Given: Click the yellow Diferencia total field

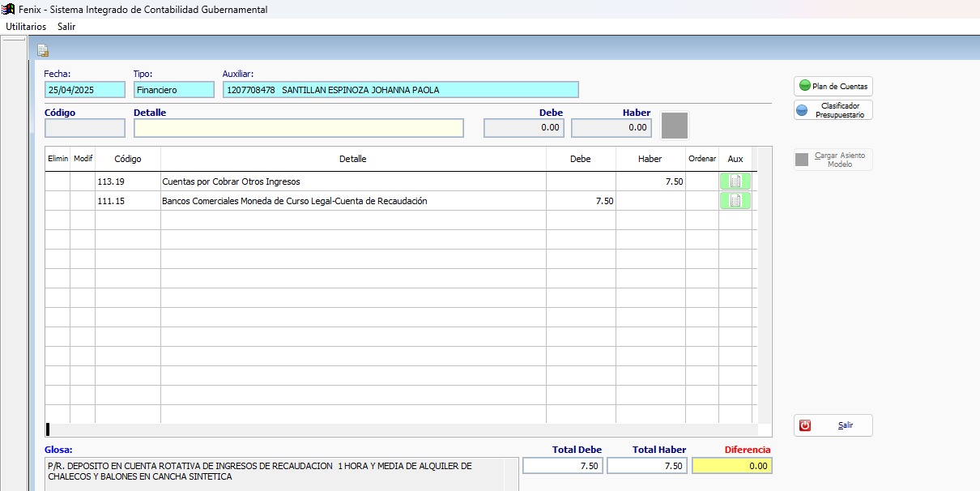Looking at the screenshot, I should coord(731,466).
